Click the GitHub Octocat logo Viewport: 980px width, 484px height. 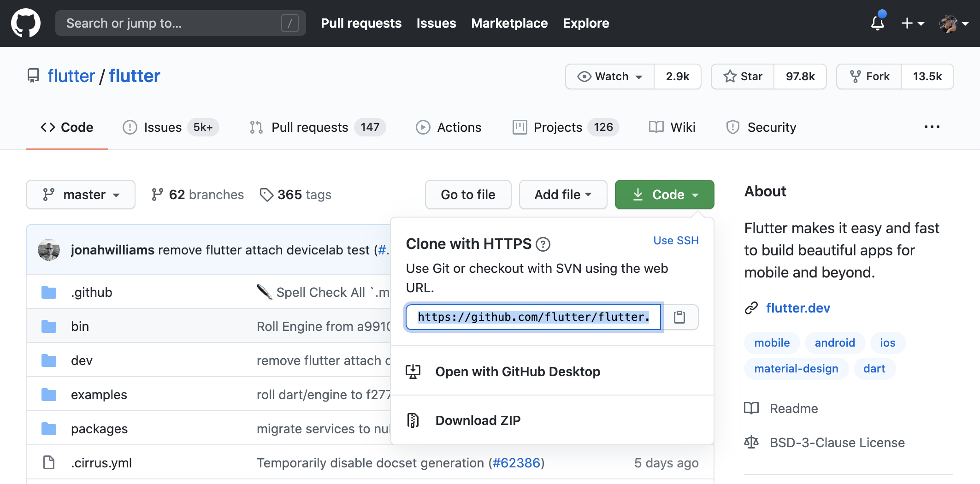tap(26, 23)
